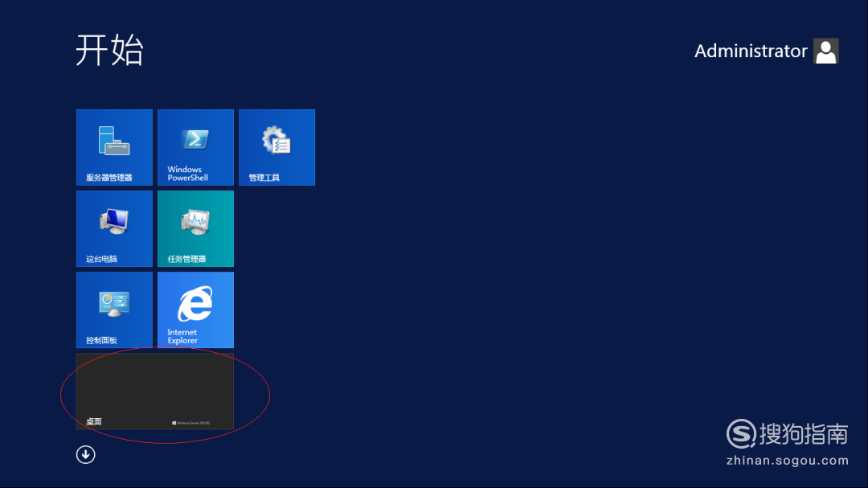Open the 服务器管理器 tile
Viewport: 868px width, 488px height.
tap(114, 147)
